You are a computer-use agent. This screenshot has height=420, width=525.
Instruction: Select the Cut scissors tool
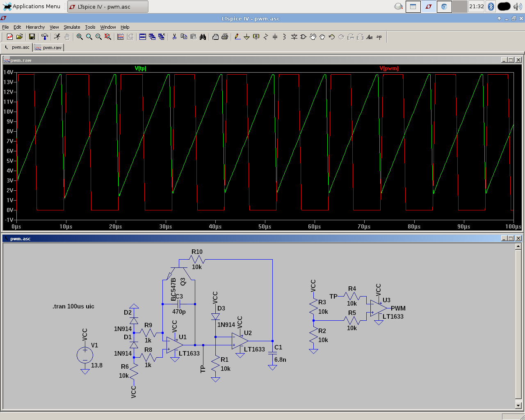pos(174,37)
